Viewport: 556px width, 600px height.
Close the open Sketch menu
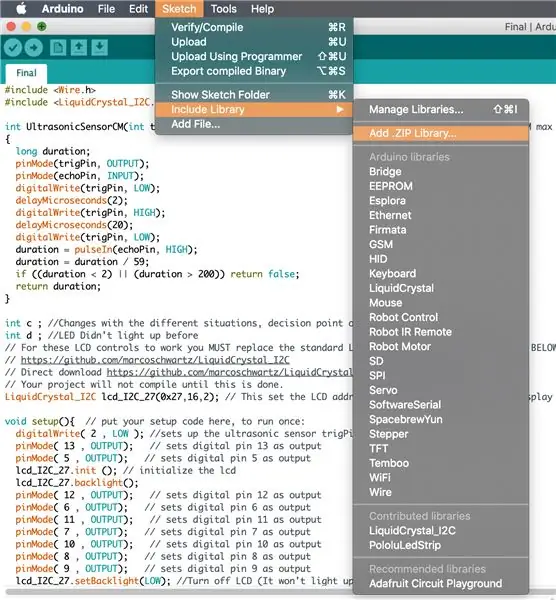pos(179,8)
